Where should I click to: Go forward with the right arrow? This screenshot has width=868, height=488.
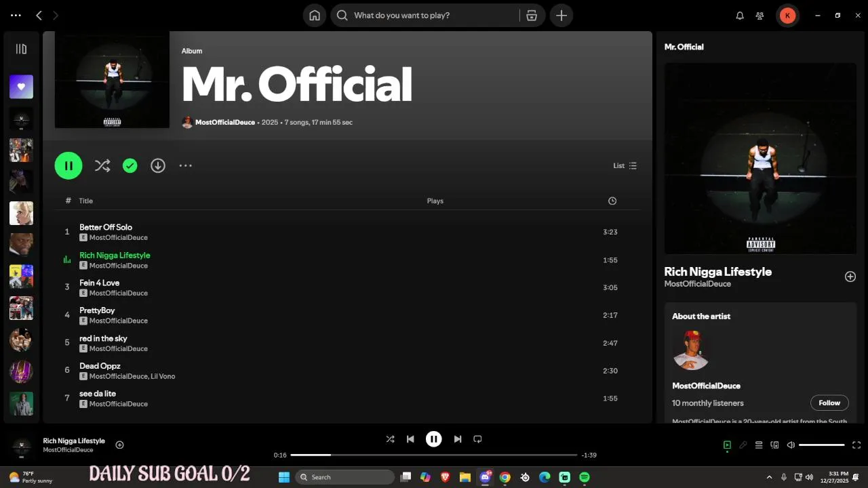tap(56, 15)
